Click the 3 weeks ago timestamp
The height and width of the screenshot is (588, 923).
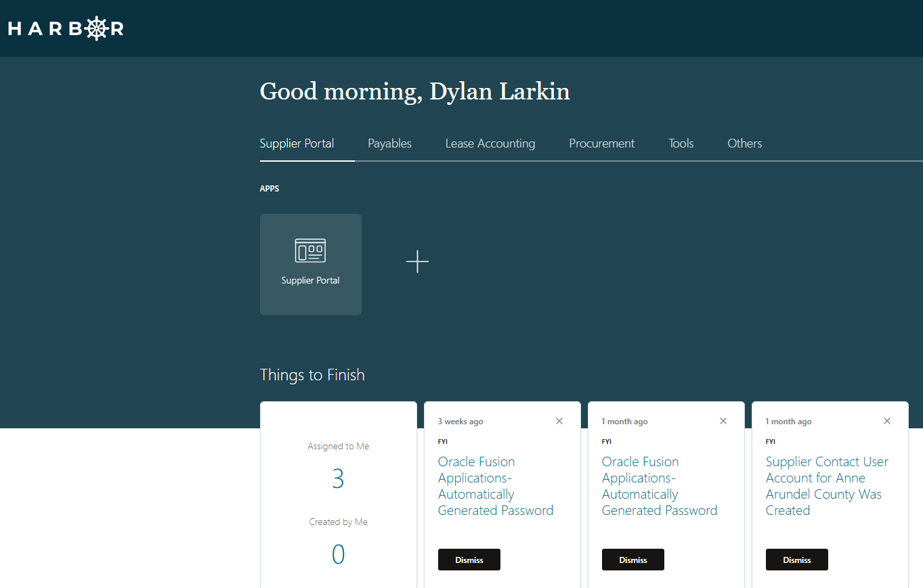pyautogui.click(x=460, y=422)
